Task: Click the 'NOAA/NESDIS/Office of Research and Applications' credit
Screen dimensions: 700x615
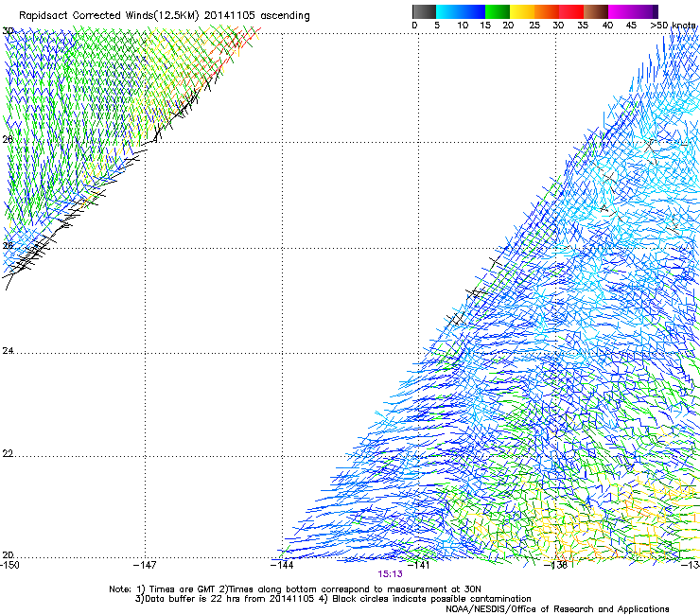Action: click(557, 609)
